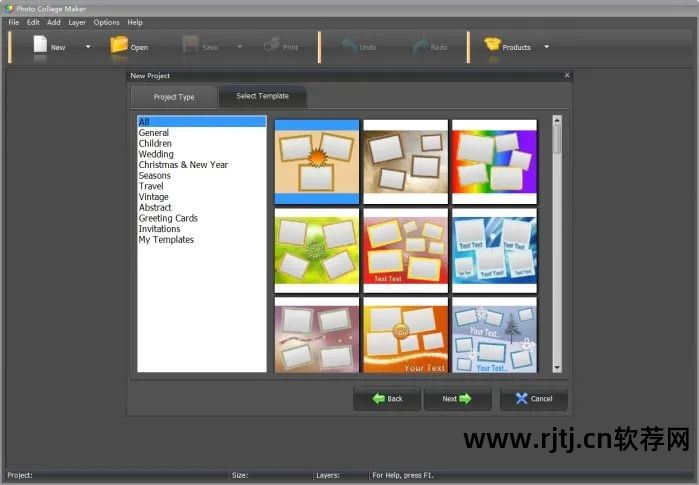Close the New Project dialog
Image resolution: width=699 pixels, height=485 pixels.
[567, 75]
